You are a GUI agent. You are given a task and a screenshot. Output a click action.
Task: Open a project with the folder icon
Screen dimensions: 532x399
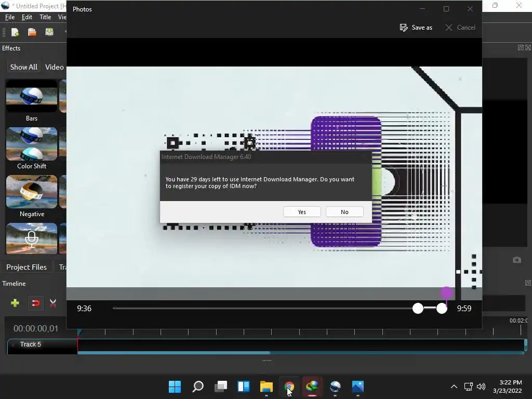point(32,32)
